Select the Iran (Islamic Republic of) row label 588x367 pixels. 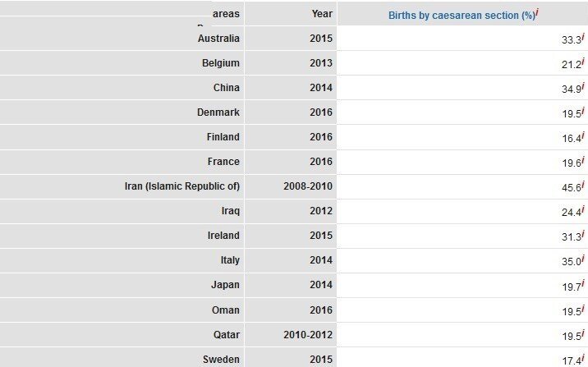coord(181,186)
